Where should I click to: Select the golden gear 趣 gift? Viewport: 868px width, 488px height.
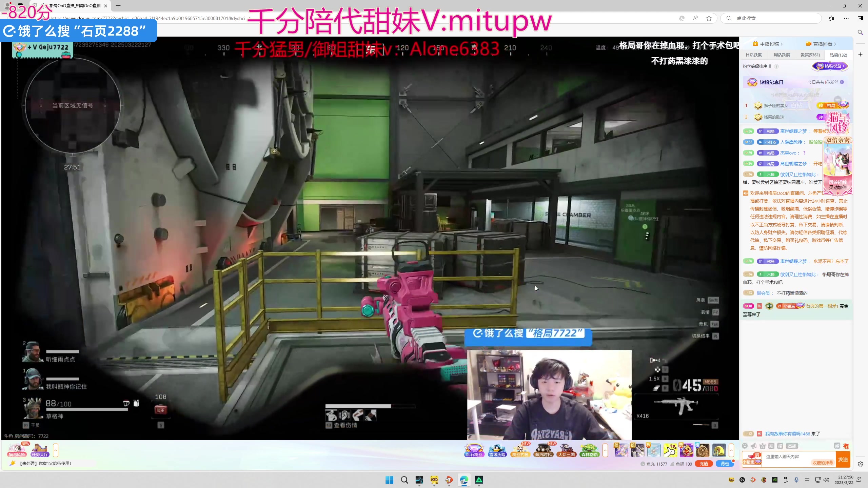[703, 450]
